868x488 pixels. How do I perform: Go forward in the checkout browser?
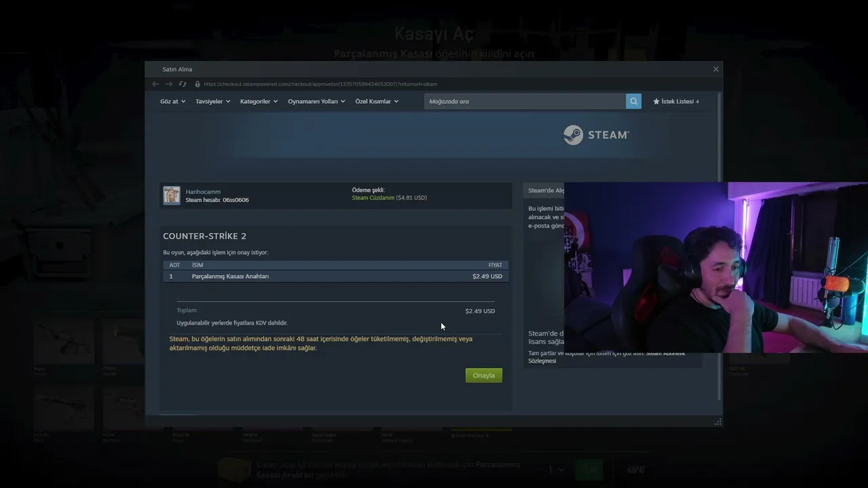click(169, 84)
